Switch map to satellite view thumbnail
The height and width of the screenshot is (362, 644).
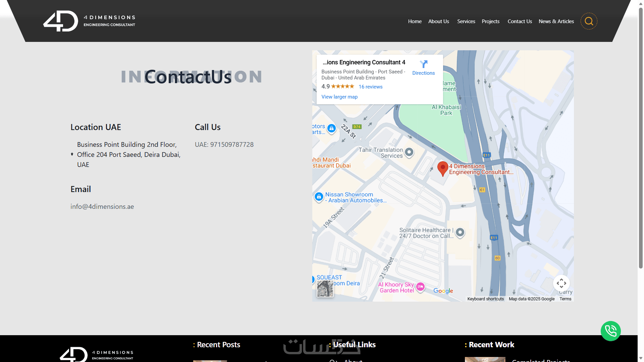tap(325, 289)
